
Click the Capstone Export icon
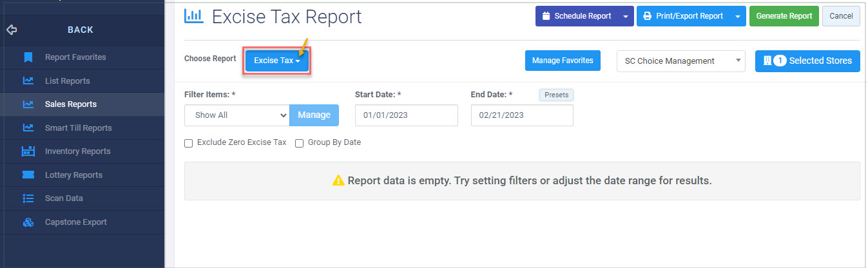click(x=28, y=222)
